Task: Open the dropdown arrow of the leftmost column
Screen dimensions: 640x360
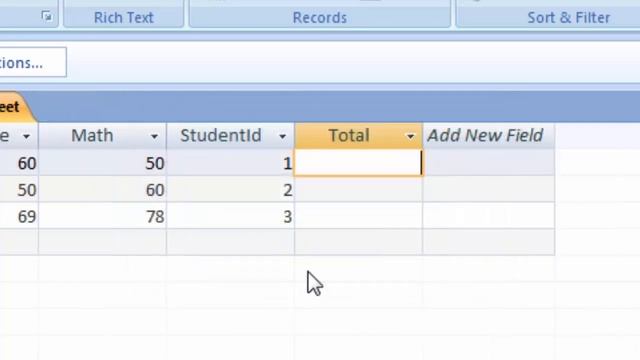Action: [x=27, y=136]
